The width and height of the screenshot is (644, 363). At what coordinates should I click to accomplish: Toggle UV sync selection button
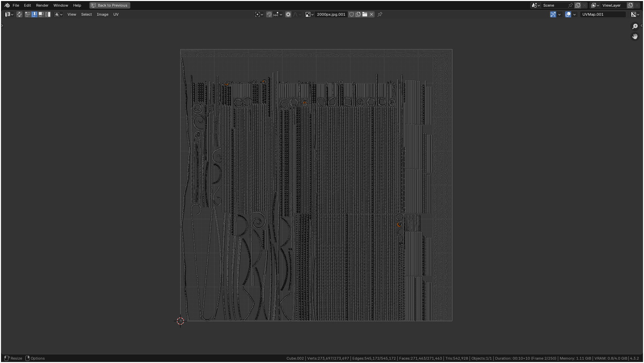(x=19, y=14)
